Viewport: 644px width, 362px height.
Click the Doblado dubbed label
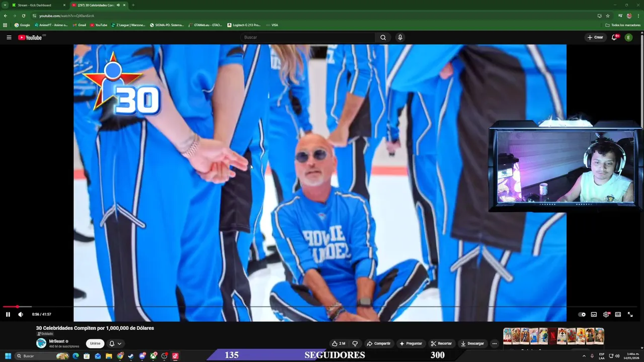click(x=45, y=334)
